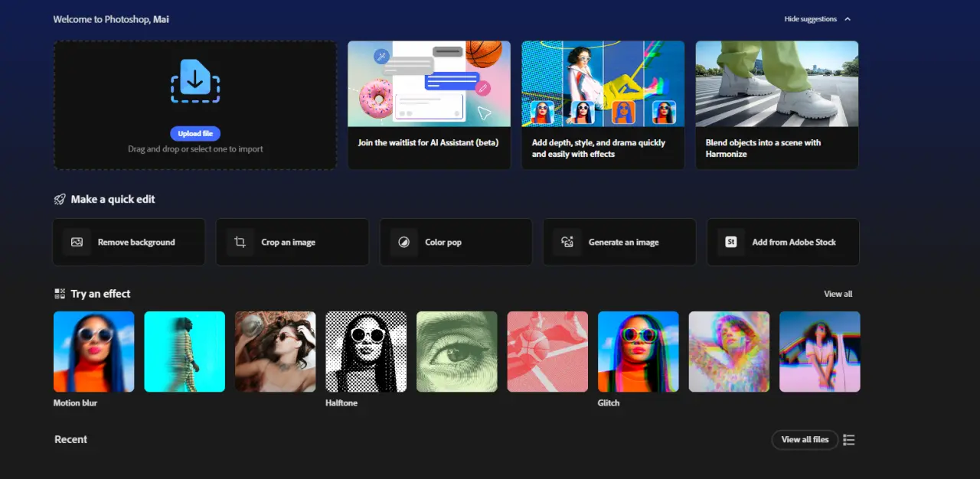
Task: Select the Generate an image quick edit
Action: click(x=619, y=242)
